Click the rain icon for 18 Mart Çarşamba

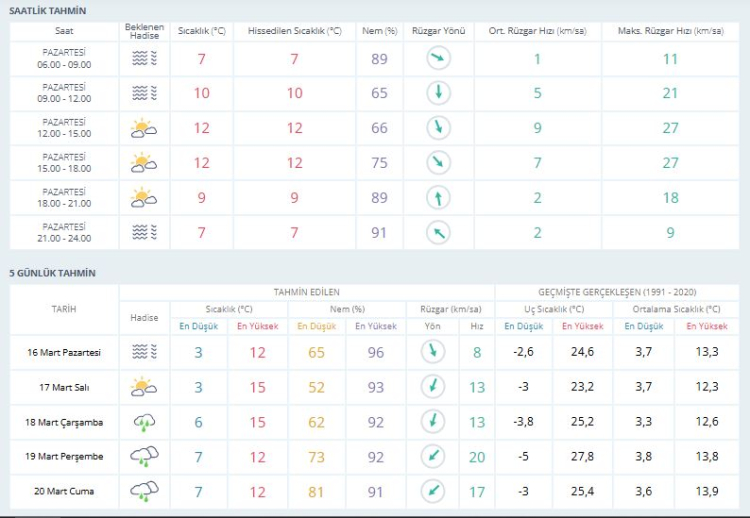coord(144,422)
